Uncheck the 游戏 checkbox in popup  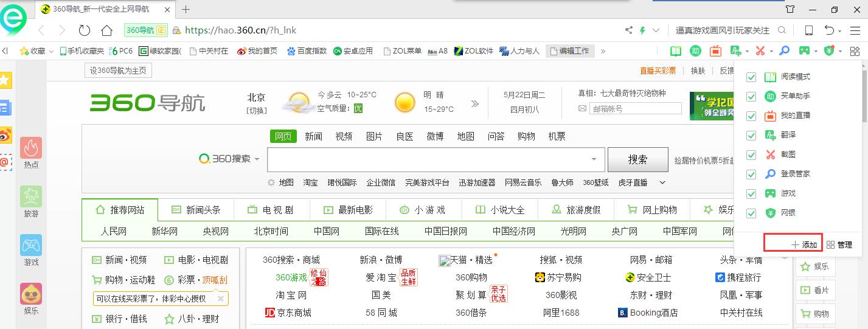(751, 194)
